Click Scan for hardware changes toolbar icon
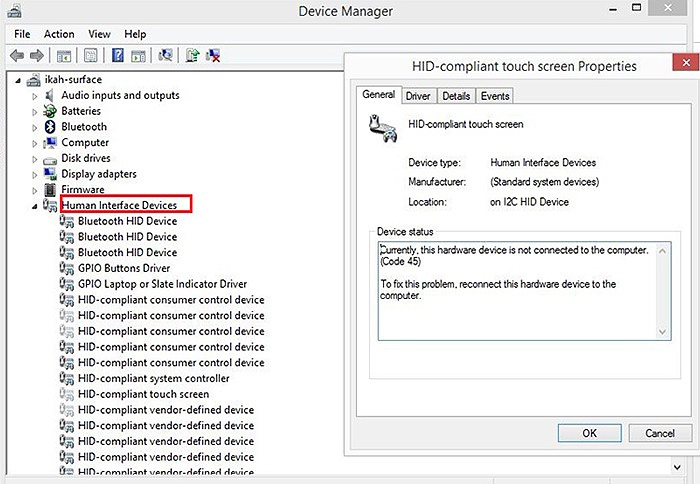This screenshot has width=700, height=484. click(166, 56)
